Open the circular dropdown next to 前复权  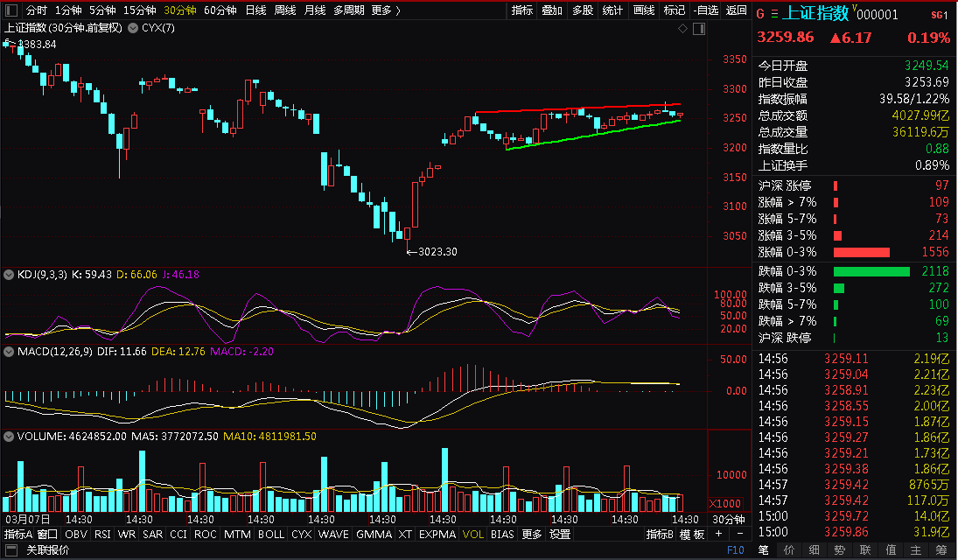pos(132,28)
